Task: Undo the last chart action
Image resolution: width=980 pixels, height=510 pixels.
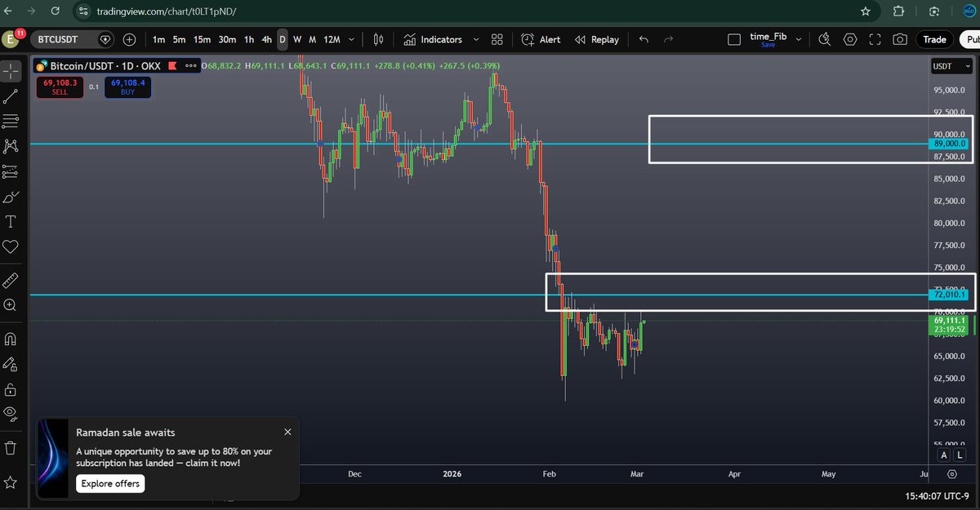Action: (644, 39)
